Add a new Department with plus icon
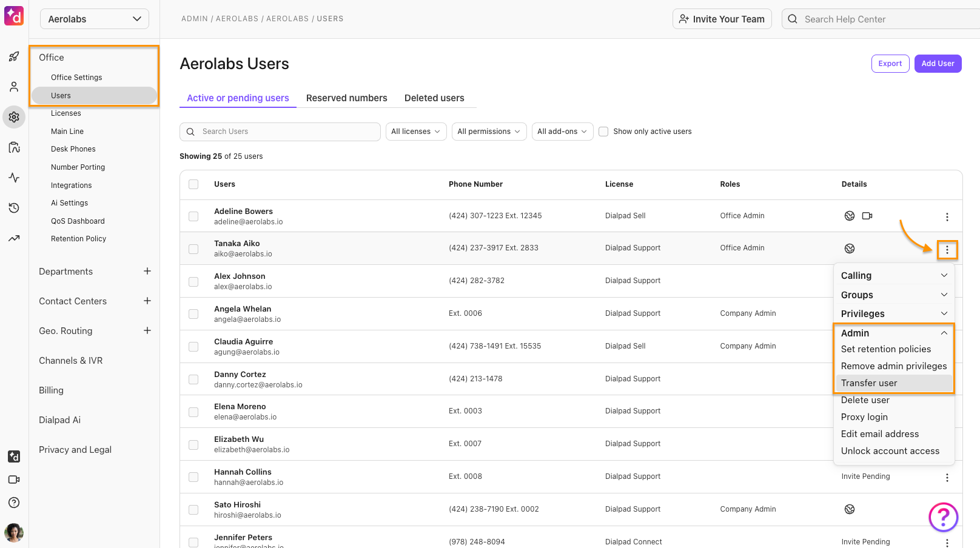Viewport: 980px width, 548px height. (x=147, y=271)
